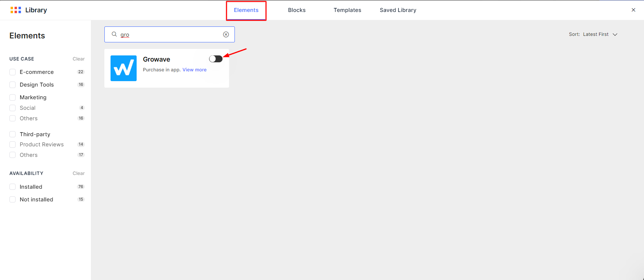This screenshot has width=644, height=280.
Task: Click the 15 count beside Not installed
Action: pos(81,200)
